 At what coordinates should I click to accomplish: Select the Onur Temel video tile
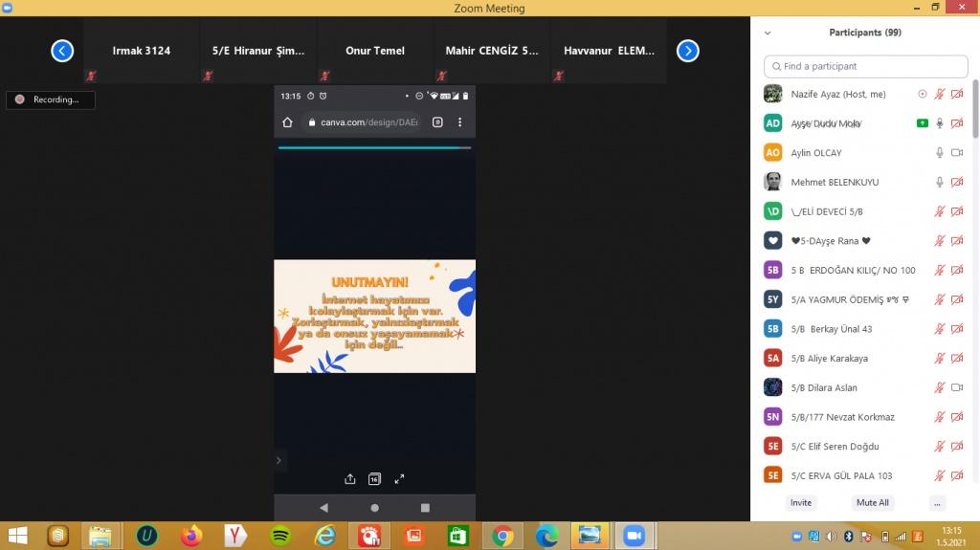375,52
